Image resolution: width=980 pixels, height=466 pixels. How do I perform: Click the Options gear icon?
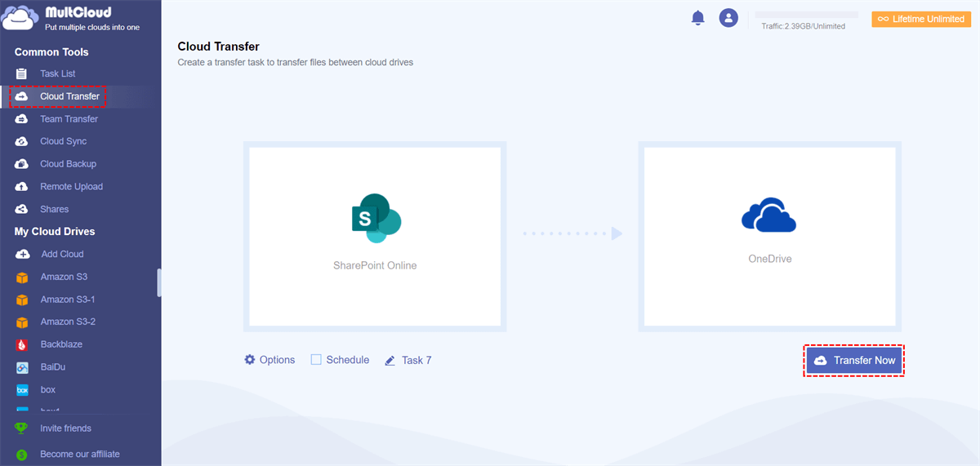(250, 359)
